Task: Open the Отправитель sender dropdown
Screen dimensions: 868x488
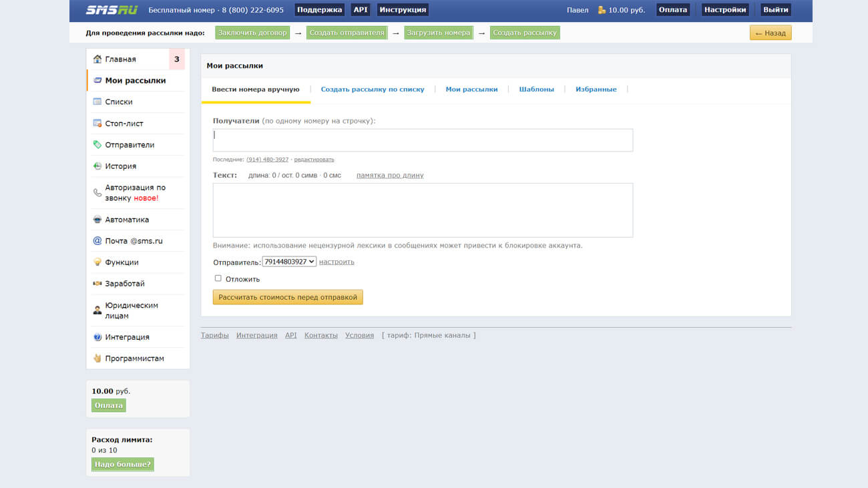Action: 289,262
